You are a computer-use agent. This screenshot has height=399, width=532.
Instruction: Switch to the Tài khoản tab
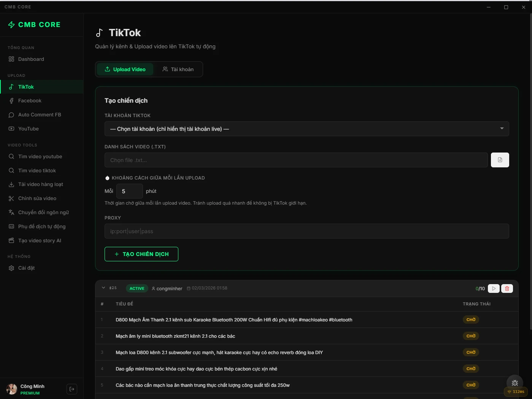[x=178, y=70]
